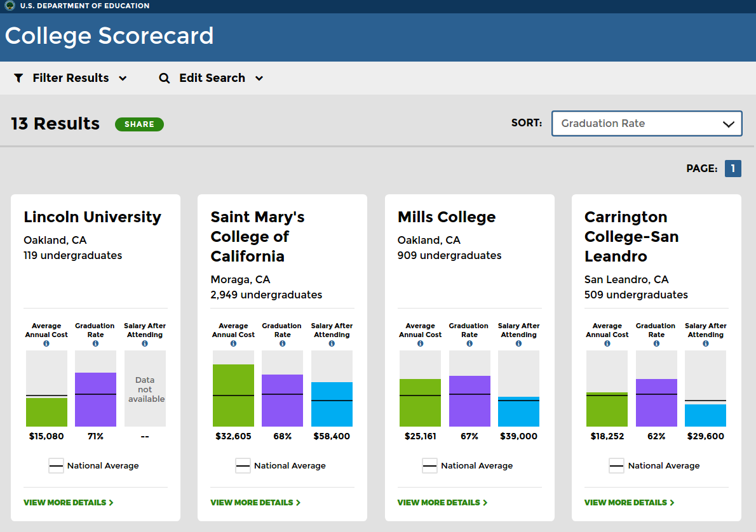Click the $15,080 cost value
756x532 pixels.
pos(46,436)
